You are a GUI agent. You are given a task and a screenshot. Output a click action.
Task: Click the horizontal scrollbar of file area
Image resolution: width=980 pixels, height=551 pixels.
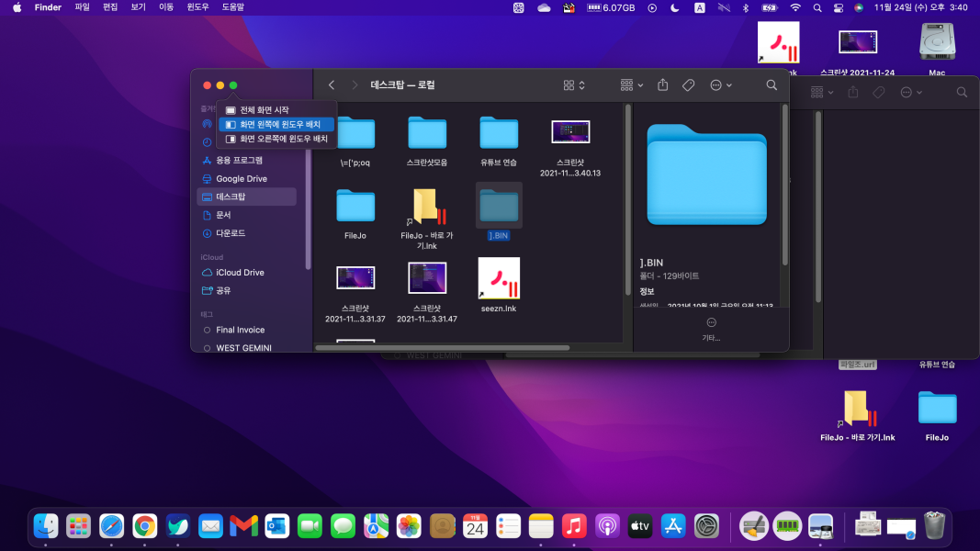point(443,347)
